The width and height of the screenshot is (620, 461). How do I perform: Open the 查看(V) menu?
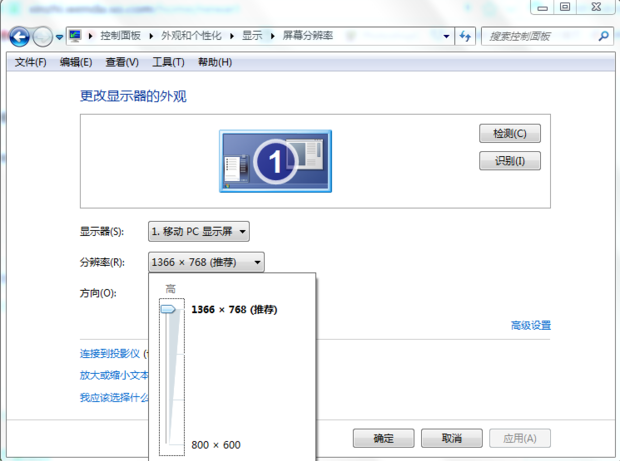pos(122,62)
